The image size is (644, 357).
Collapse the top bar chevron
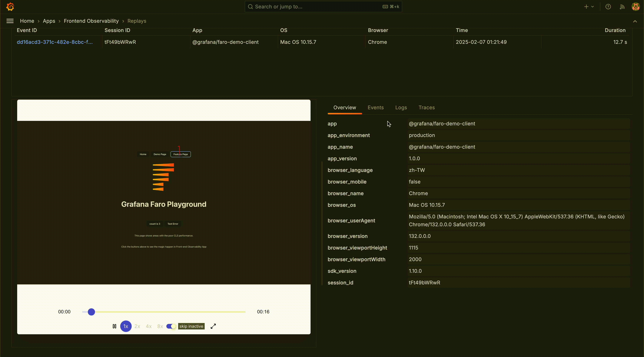pyautogui.click(x=635, y=21)
